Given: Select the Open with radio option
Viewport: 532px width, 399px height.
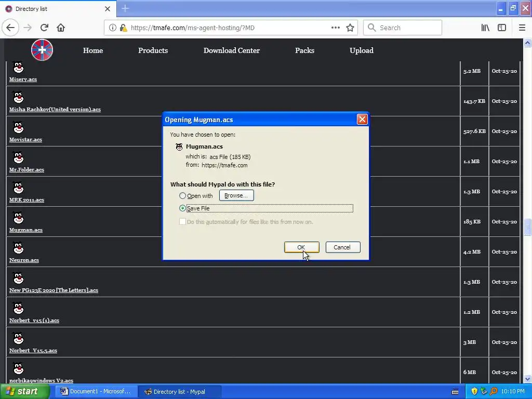Looking at the screenshot, I should (182, 196).
